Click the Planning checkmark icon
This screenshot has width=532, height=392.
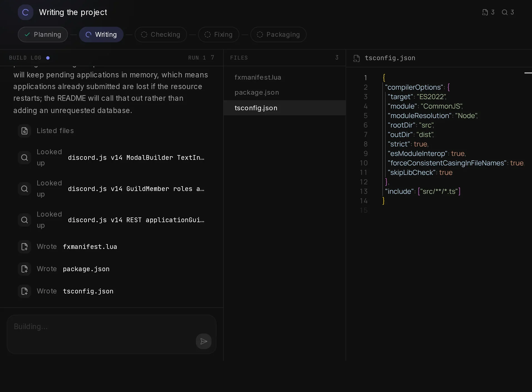(x=27, y=35)
